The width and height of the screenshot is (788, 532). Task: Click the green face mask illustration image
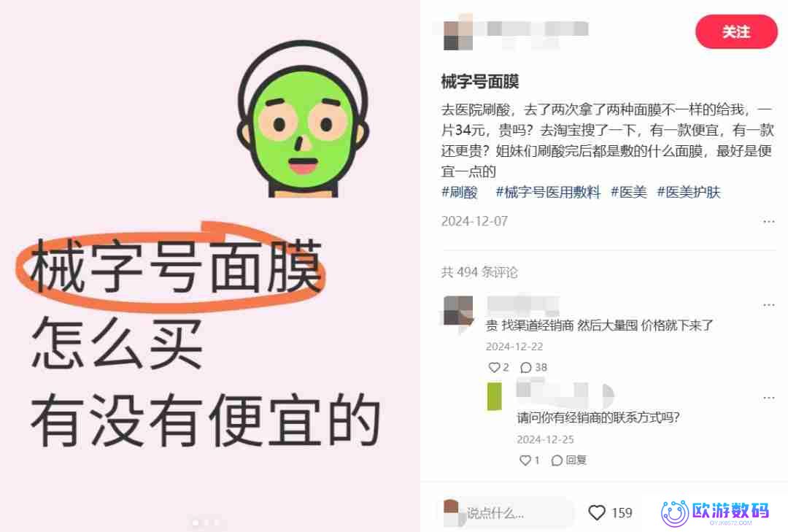click(x=303, y=118)
